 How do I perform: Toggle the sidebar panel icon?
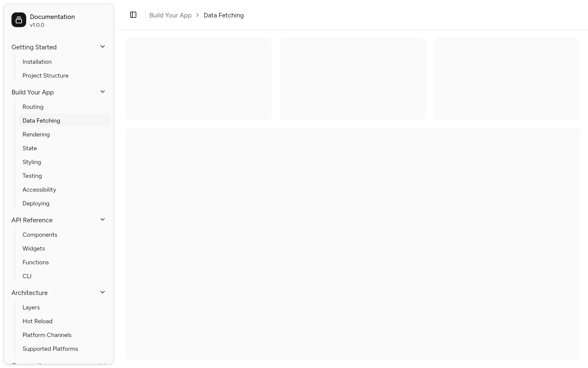coord(133,15)
